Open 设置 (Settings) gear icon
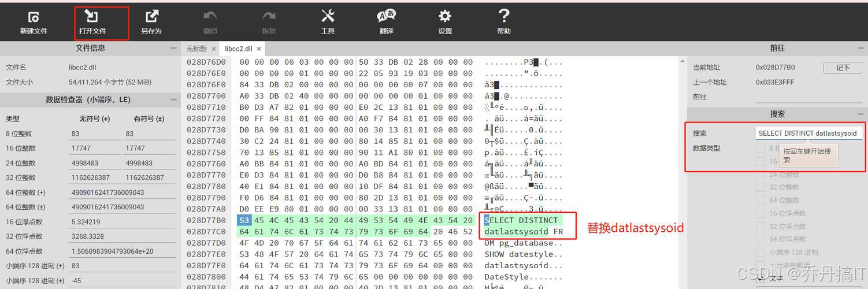Viewport: 868px width, 289px height. coord(445,16)
